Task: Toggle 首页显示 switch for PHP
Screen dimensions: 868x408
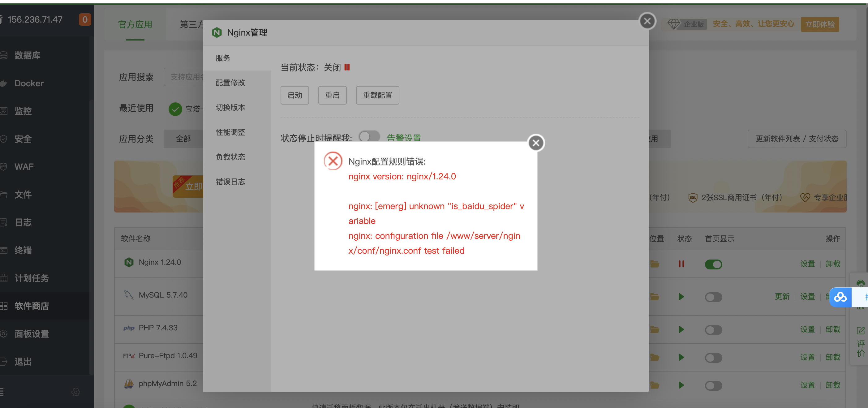Action: click(x=713, y=330)
